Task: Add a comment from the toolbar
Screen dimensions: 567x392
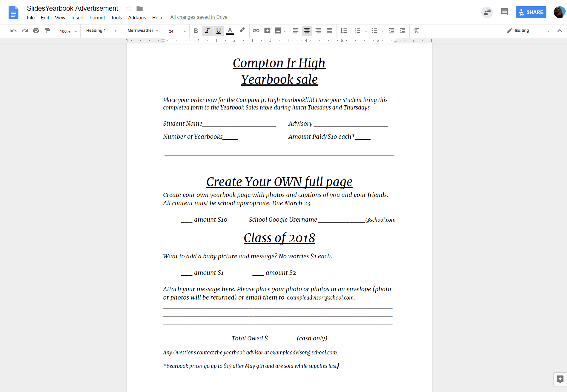Action: pos(267,31)
